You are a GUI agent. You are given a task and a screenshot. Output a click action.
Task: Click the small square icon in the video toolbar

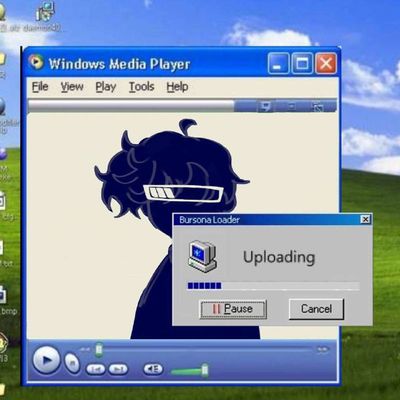[291, 107]
